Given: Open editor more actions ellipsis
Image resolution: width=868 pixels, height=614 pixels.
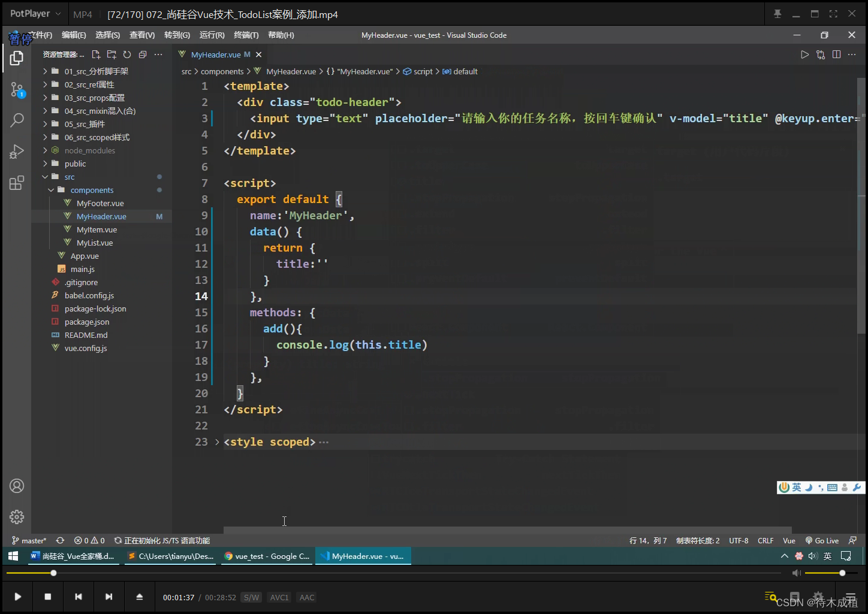Looking at the screenshot, I should [x=852, y=55].
